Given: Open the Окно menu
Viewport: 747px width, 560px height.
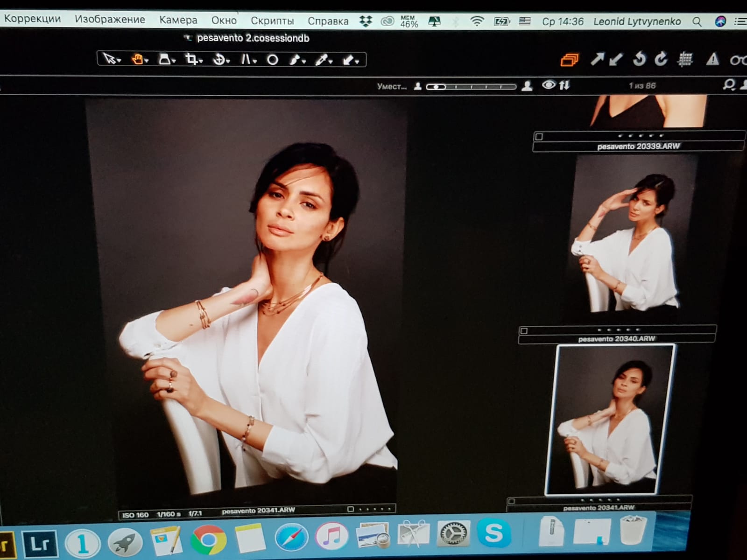Looking at the screenshot, I should (x=224, y=20).
